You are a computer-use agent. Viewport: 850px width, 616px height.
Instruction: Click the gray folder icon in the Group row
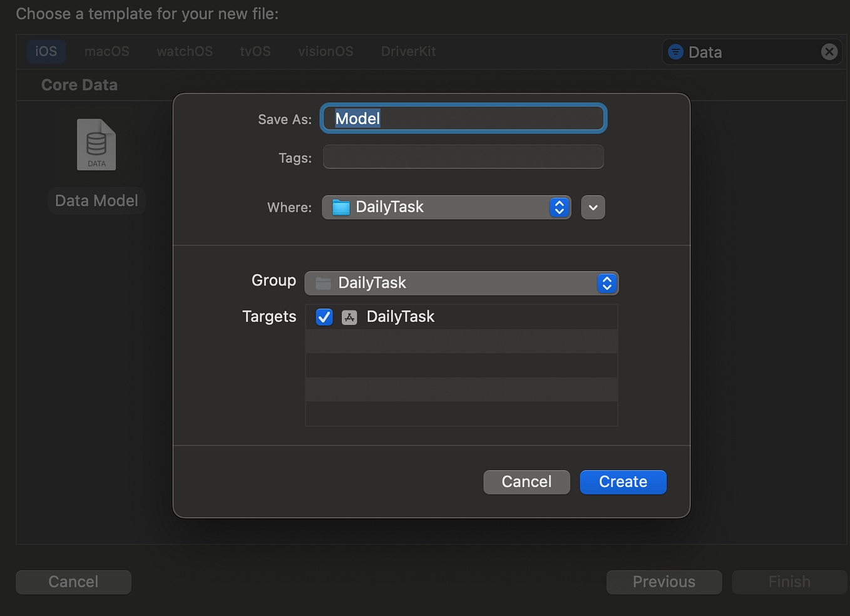tap(322, 283)
